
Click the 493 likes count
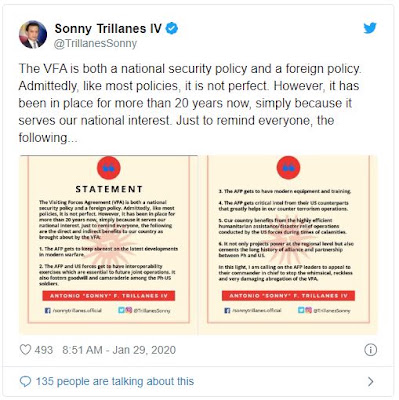tap(44, 350)
